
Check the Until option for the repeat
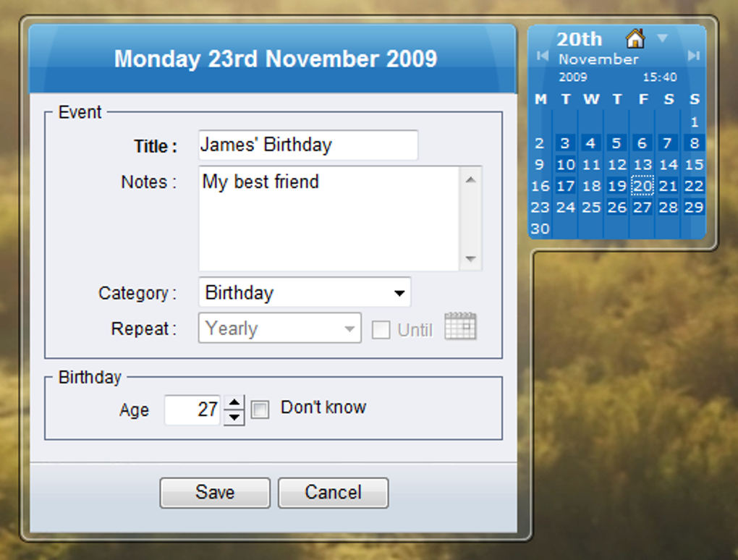pyautogui.click(x=381, y=329)
